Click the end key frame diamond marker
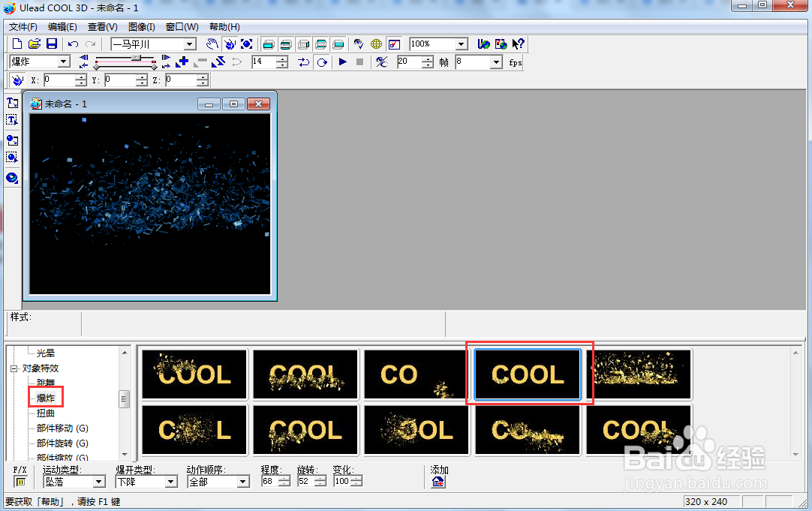Image resolution: width=812 pixels, height=511 pixels. [154, 67]
